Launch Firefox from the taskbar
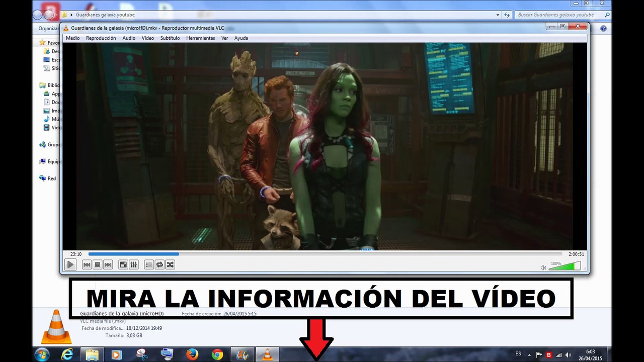The width and height of the screenshot is (644, 362). click(192, 354)
